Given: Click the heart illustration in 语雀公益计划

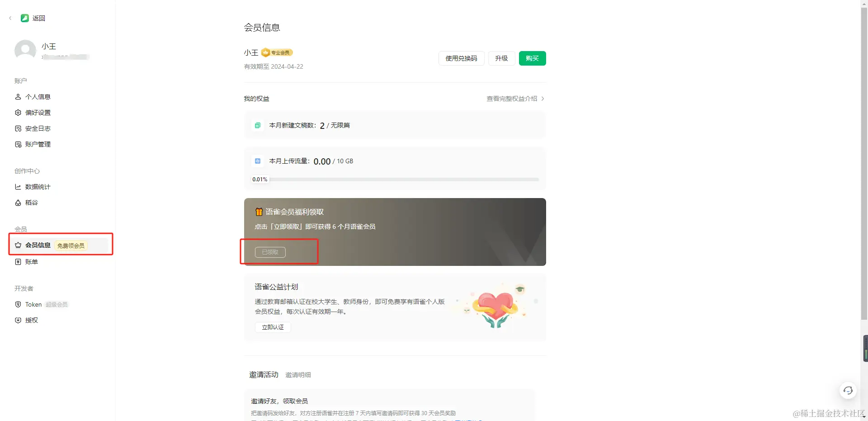Looking at the screenshot, I should (x=496, y=307).
